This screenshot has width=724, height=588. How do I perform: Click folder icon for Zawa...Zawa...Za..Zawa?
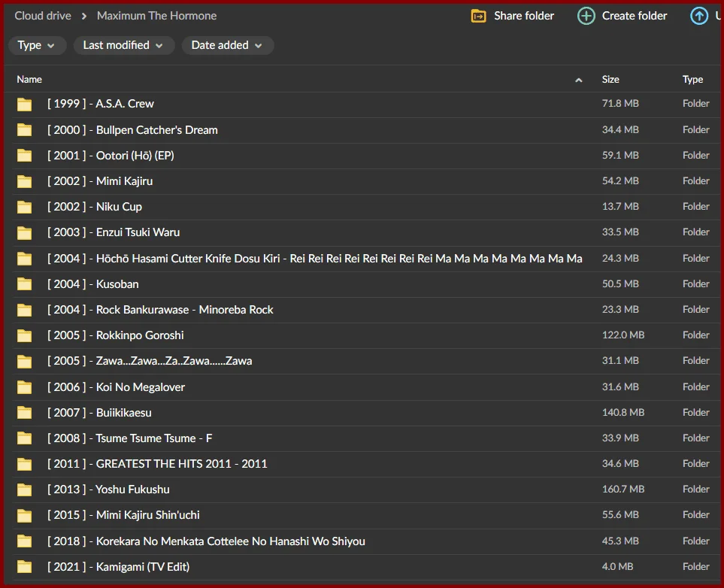click(25, 361)
